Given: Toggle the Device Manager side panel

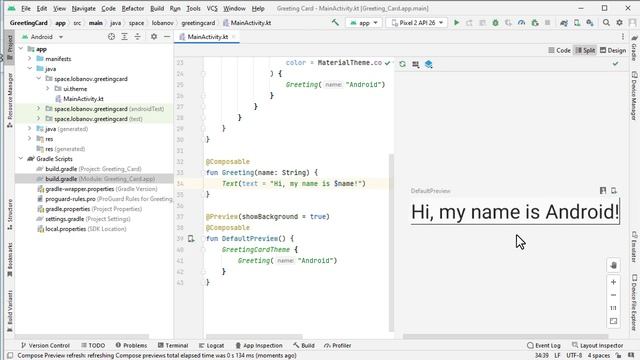Looking at the screenshot, I should [x=634, y=95].
